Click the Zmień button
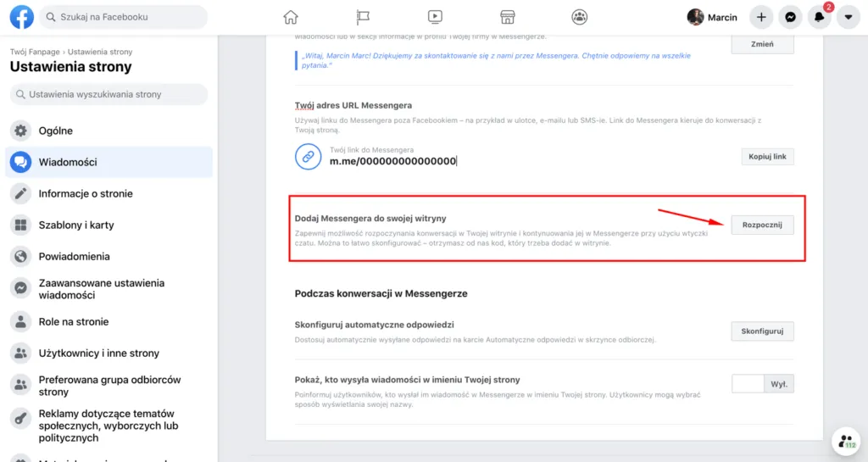 tap(762, 44)
